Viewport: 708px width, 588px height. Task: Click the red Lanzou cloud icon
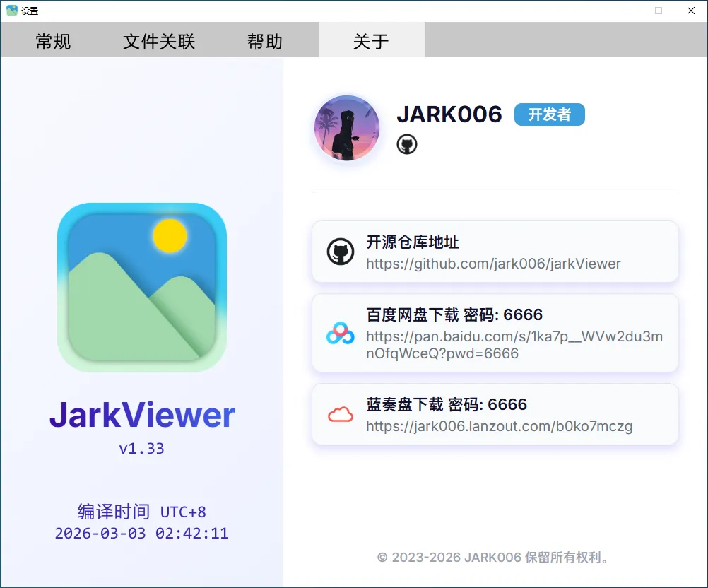(341, 414)
